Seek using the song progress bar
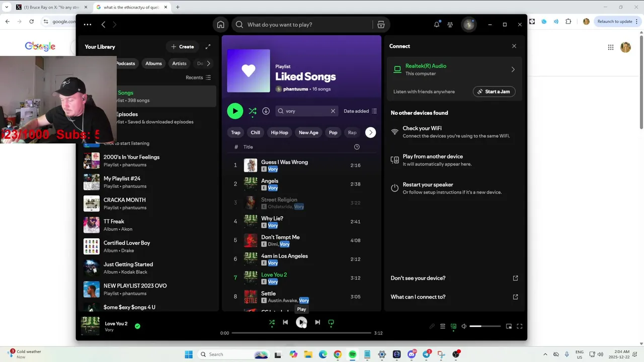644x362 pixels. point(301,333)
